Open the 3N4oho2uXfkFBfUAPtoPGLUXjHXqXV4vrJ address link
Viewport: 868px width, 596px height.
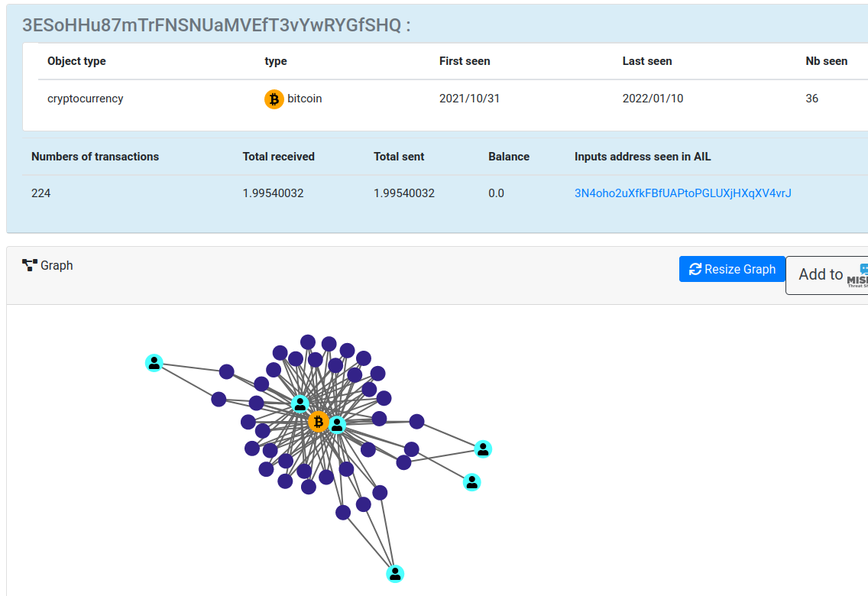682,193
